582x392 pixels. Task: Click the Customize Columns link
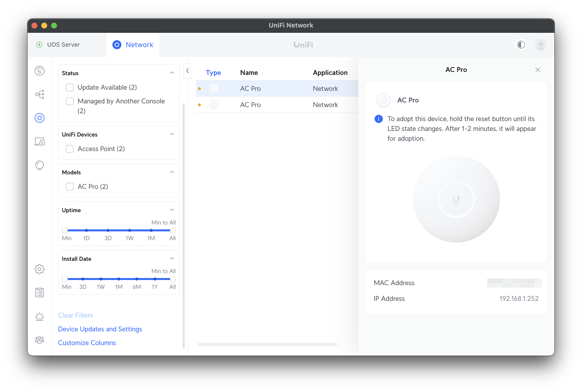pos(87,343)
